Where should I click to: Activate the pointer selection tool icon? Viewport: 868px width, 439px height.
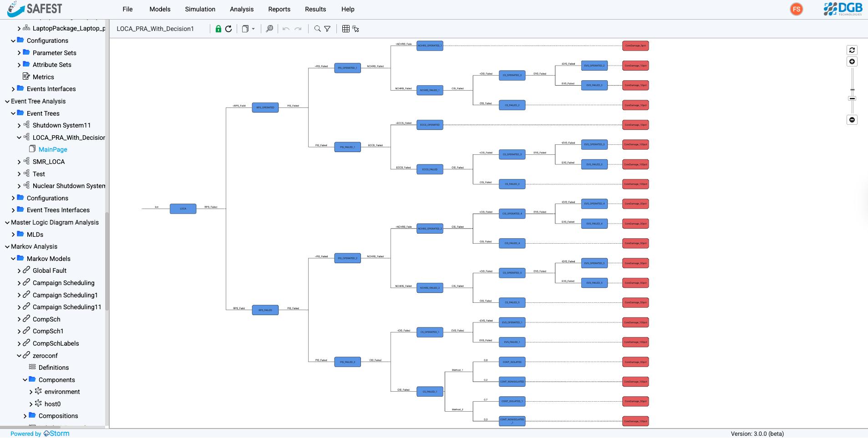356,29
